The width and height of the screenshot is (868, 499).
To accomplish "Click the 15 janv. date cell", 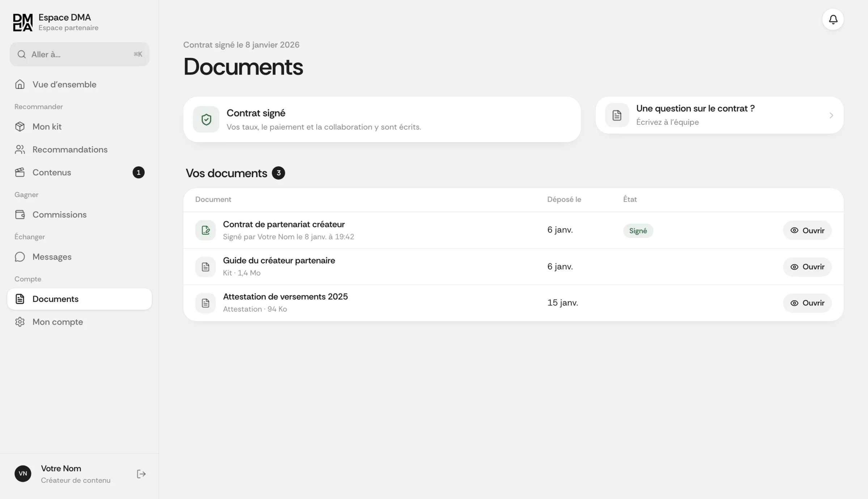I will click(562, 303).
